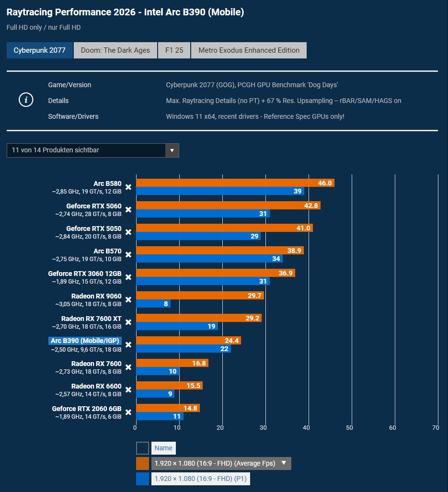Open the '11 von 14 Produkten sichtbar' dropdown

click(x=93, y=150)
